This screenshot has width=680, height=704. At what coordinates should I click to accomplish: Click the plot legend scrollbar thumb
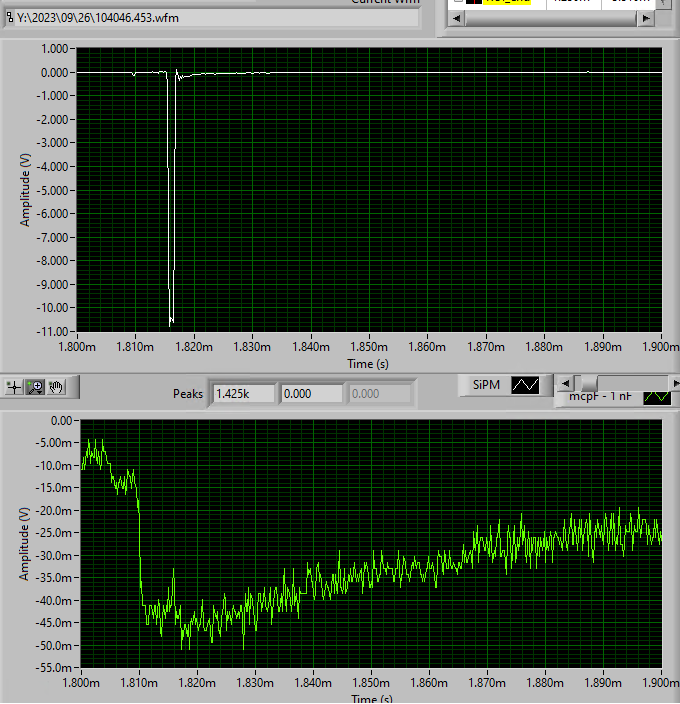[588, 383]
